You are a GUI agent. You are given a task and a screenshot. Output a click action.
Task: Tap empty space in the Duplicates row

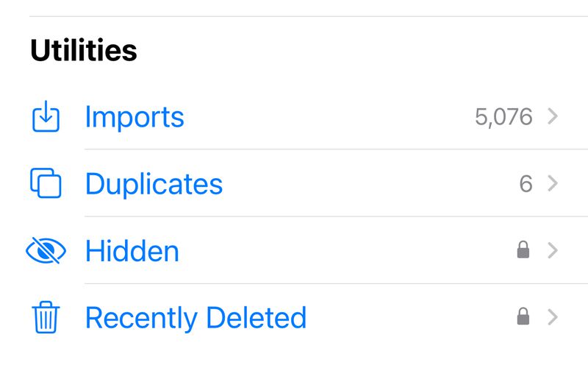[x=367, y=183]
